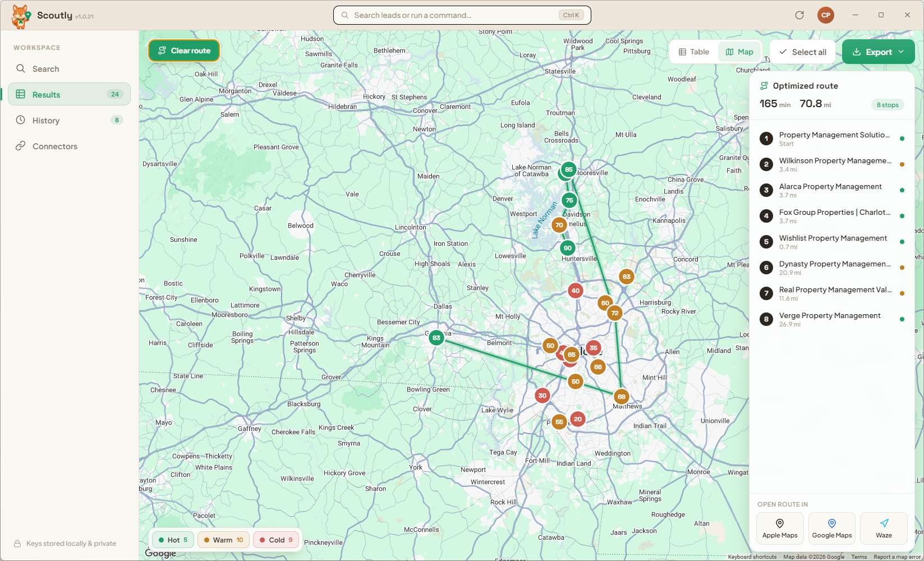Focus the search leads command field
Screen dimensions: 924x561
point(462,15)
